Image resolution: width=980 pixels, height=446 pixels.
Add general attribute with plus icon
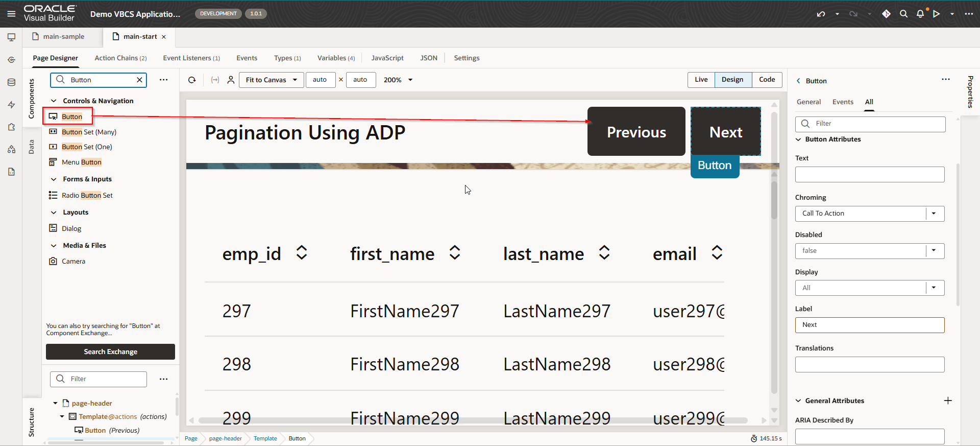click(x=948, y=401)
